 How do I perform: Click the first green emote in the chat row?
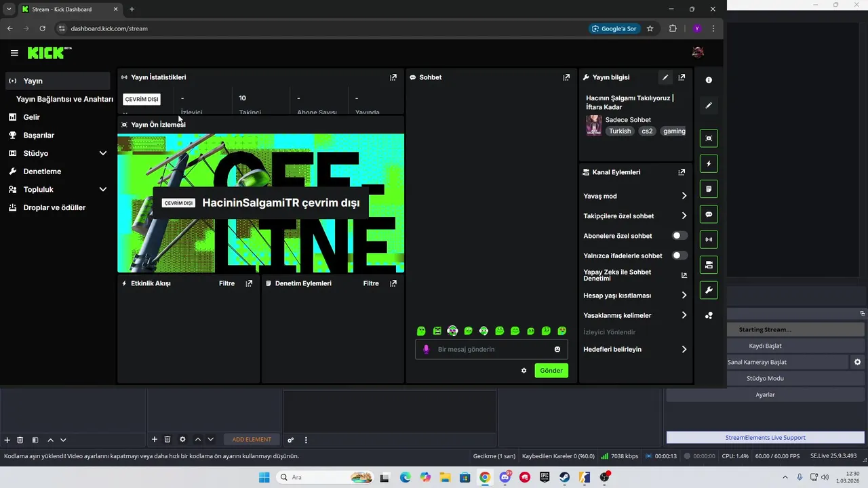click(421, 331)
